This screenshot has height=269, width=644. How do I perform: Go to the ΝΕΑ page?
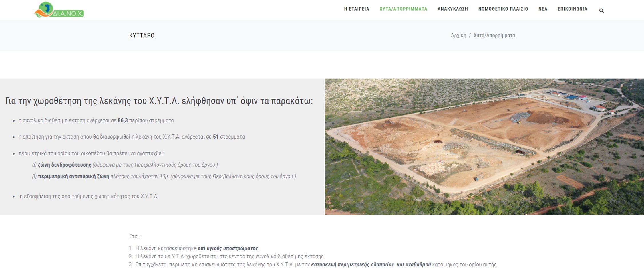point(542,9)
